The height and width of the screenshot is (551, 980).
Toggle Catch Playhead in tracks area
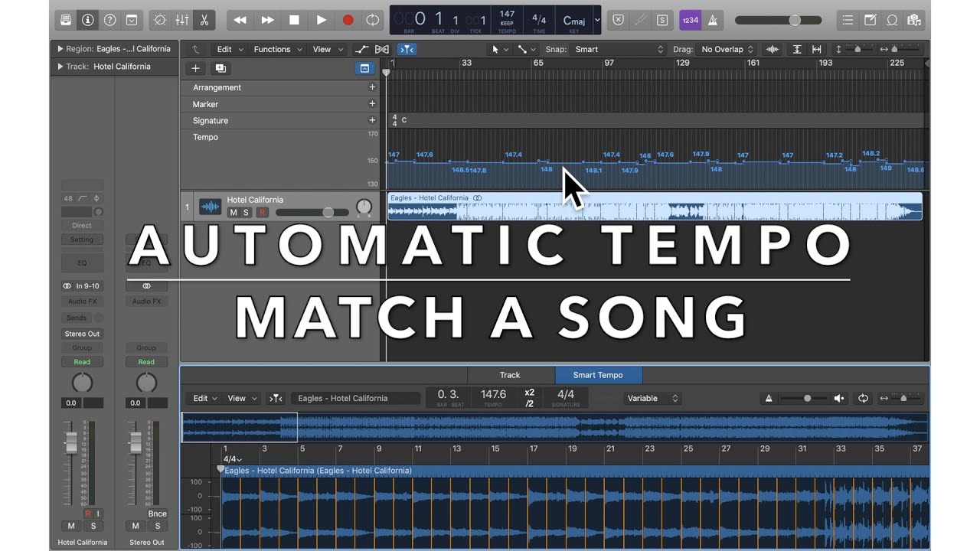pos(407,49)
